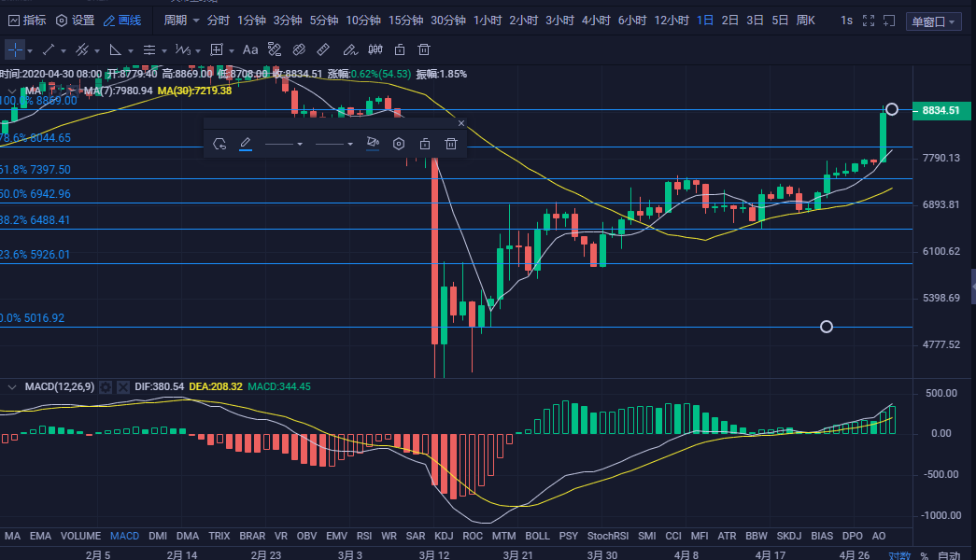
Task: Open the 单窗口 window layout dropdown
Action: click(x=934, y=21)
